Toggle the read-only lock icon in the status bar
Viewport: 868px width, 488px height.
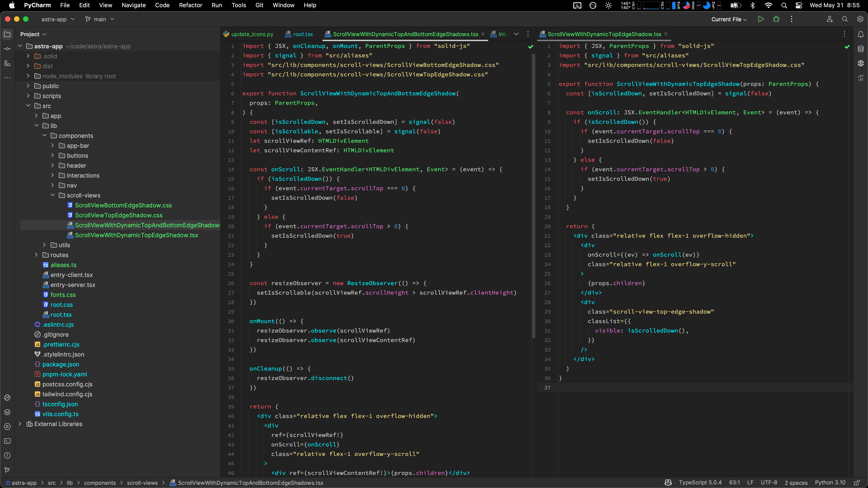(x=857, y=483)
